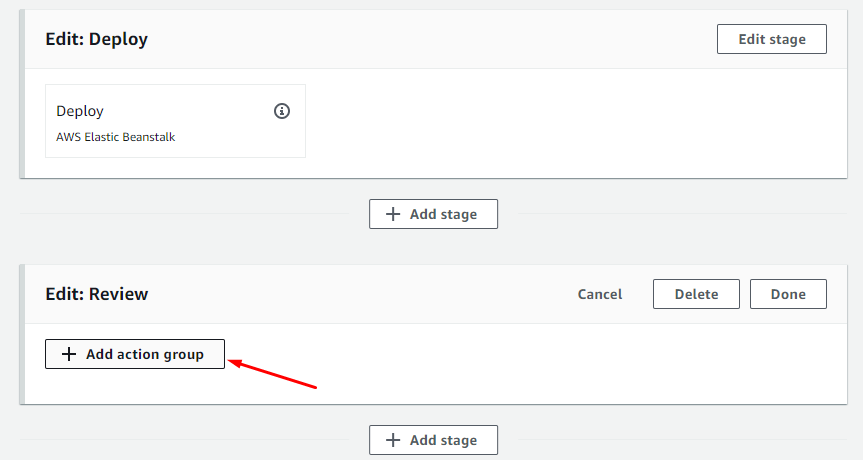Open info for the Deploy action
Image resolution: width=863 pixels, height=460 pixels.
(x=282, y=111)
